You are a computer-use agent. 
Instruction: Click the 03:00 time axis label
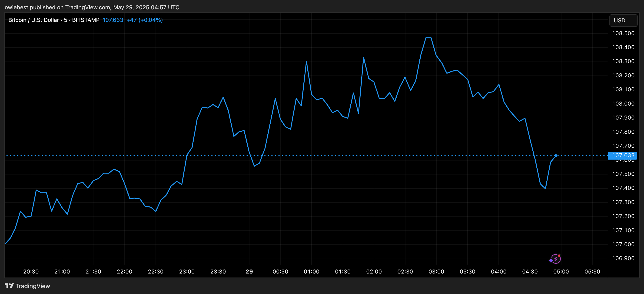[x=436, y=272]
